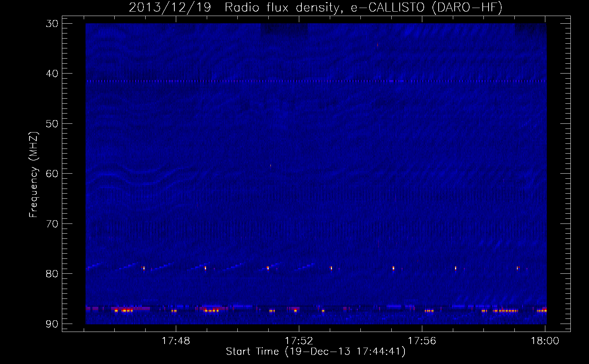Select the 18:00 time tick label

click(x=545, y=341)
